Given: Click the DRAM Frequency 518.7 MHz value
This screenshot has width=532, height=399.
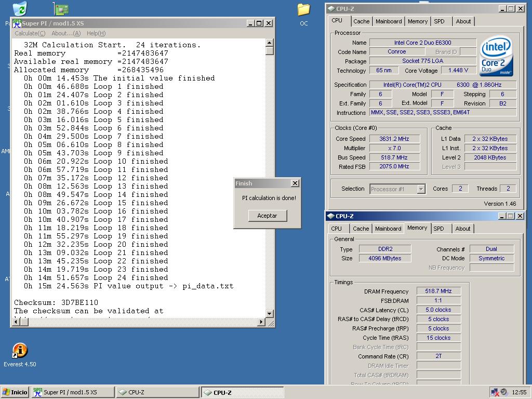Looking at the screenshot, I should pos(438,291).
